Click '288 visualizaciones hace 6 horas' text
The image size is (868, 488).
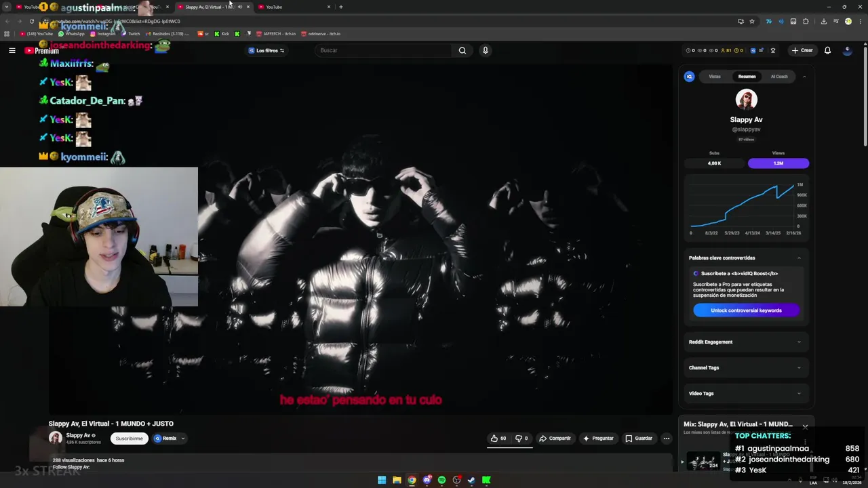(x=88, y=460)
